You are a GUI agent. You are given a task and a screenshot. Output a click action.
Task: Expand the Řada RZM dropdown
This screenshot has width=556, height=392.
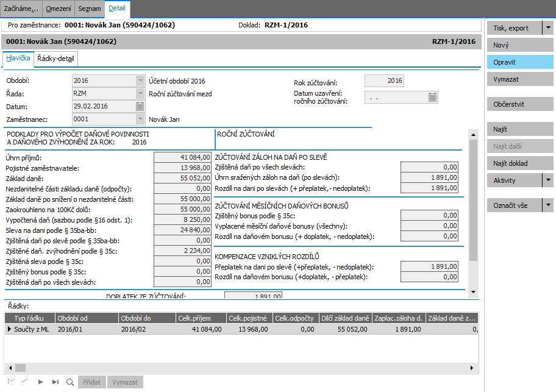(x=140, y=93)
